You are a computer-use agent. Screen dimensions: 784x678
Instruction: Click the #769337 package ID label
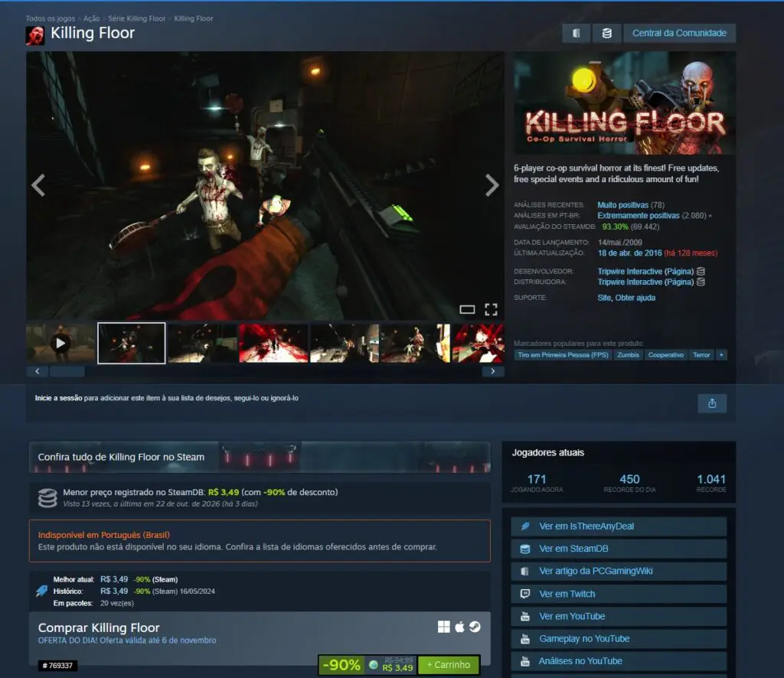[x=57, y=666]
